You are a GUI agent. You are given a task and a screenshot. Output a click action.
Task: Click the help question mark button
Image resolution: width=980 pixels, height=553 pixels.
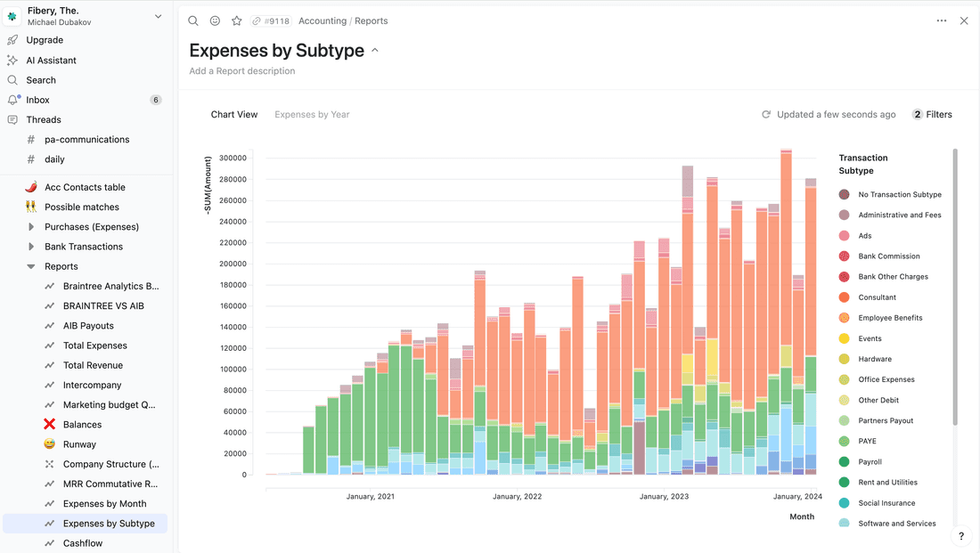[961, 536]
